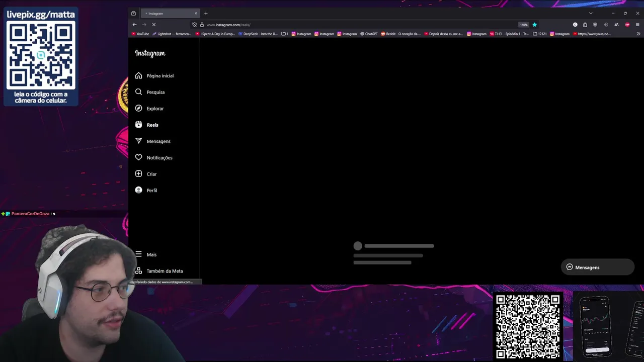Open the browser application menu
The image size is (644, 362).
[638, 25]
